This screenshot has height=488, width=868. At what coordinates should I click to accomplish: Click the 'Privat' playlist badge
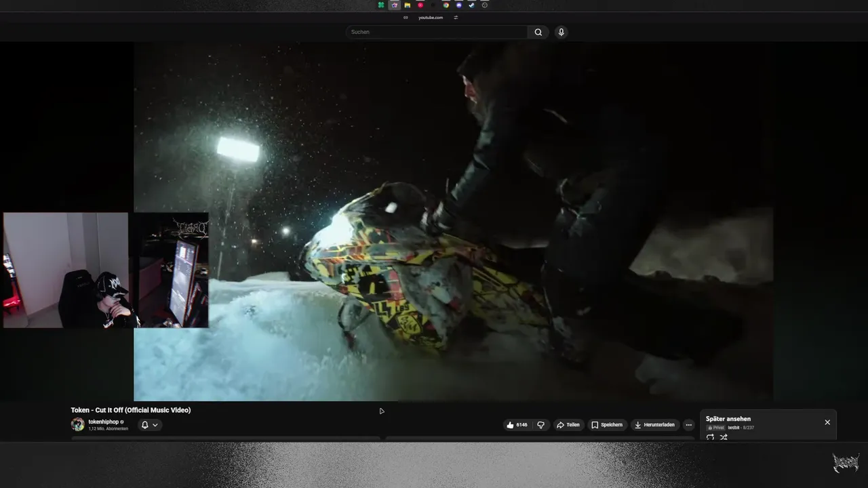(x=716, y=428)
